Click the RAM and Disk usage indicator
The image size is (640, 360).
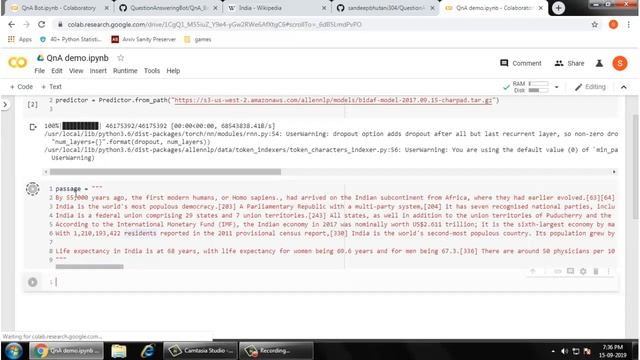click(531, 87)
